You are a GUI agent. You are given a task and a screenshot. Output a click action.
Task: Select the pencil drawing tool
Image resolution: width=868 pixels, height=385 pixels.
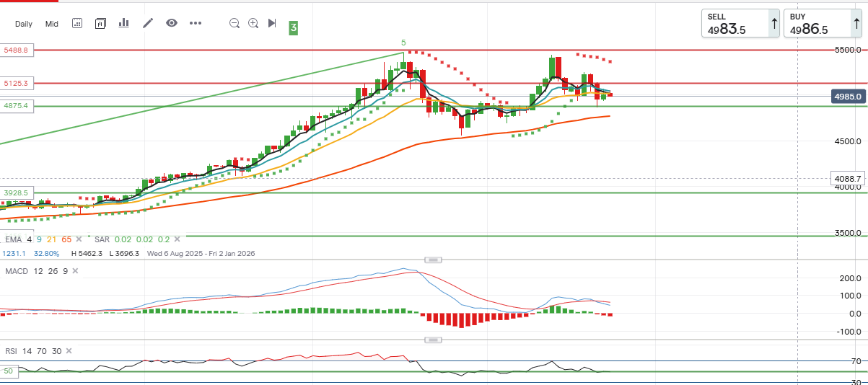click(x=148, y=23)
